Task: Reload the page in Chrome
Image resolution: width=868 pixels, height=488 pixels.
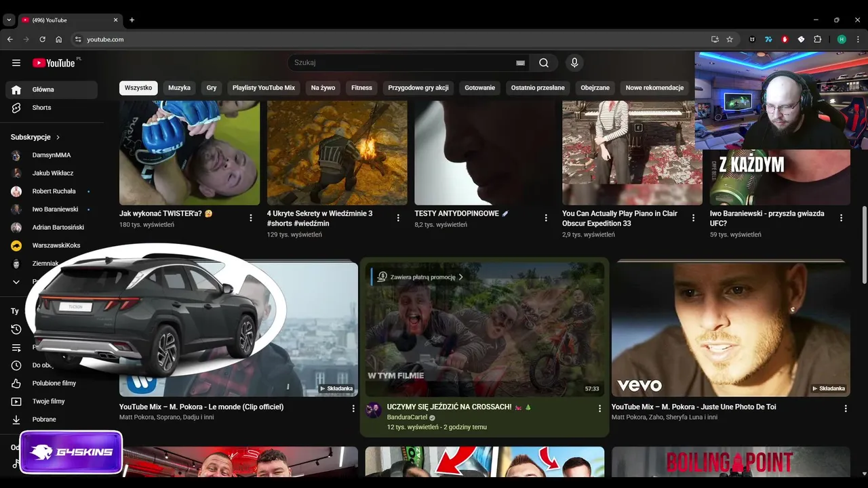Action: [x=43, y=39]
